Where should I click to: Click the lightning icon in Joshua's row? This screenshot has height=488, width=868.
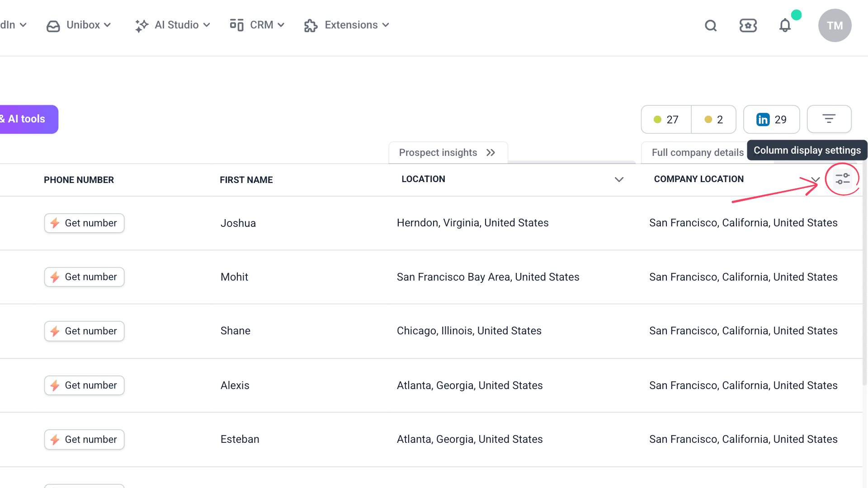(x=55, y=223)
